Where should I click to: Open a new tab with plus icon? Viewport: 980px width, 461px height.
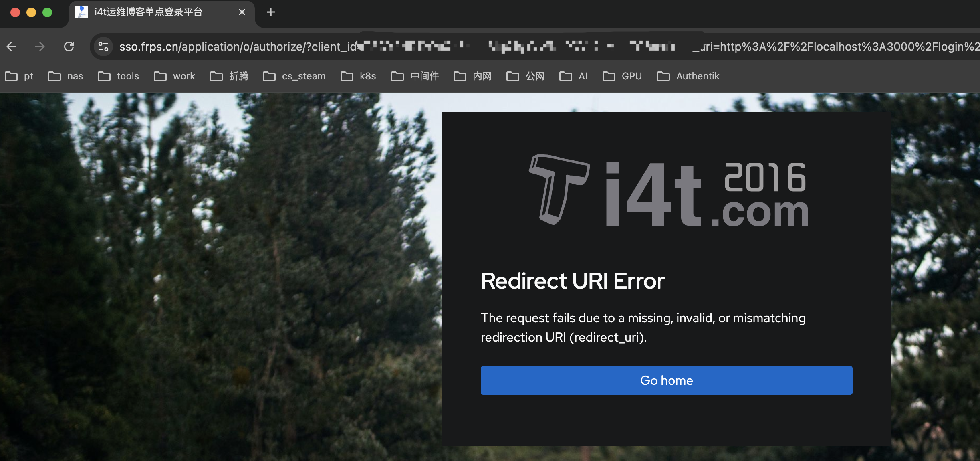click(x=271, y=12)
